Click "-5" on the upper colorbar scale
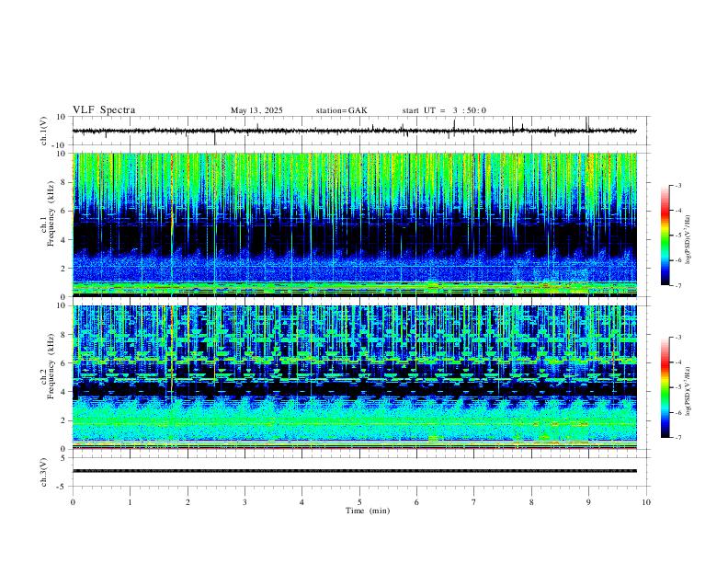The width and height of the screenshot is (728, 563). coord(678,236)
